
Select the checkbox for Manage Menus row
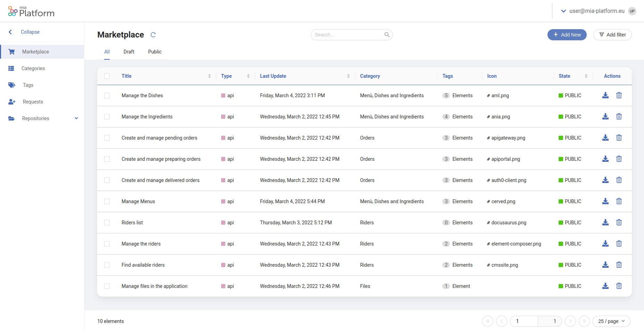[x=107, y=201]
